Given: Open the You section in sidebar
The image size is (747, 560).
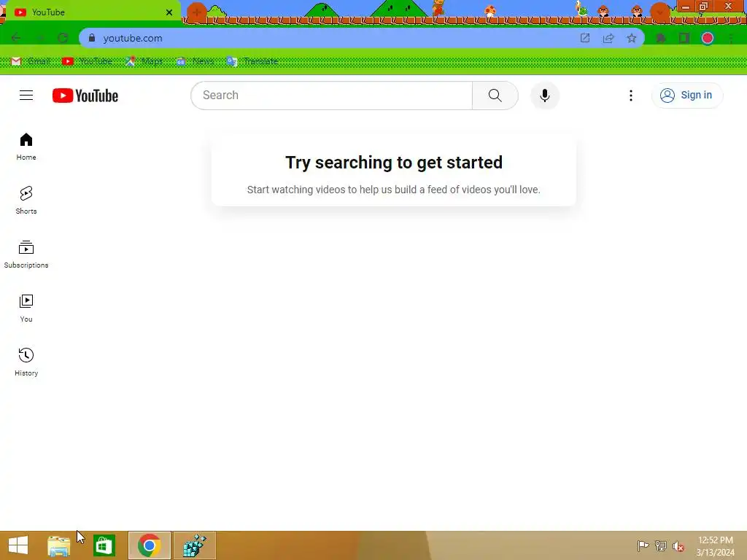Looking at the screenshot, I should tap(26, 308).
